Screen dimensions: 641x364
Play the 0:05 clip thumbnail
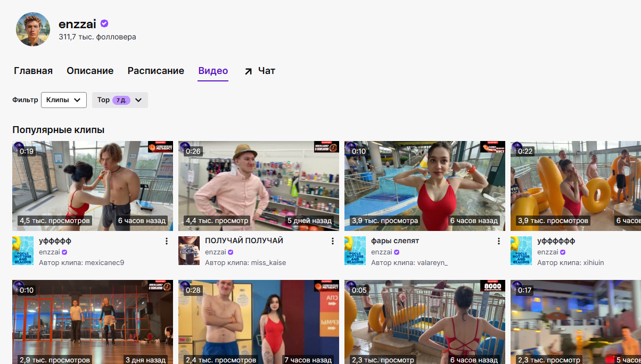coord(425,322)
